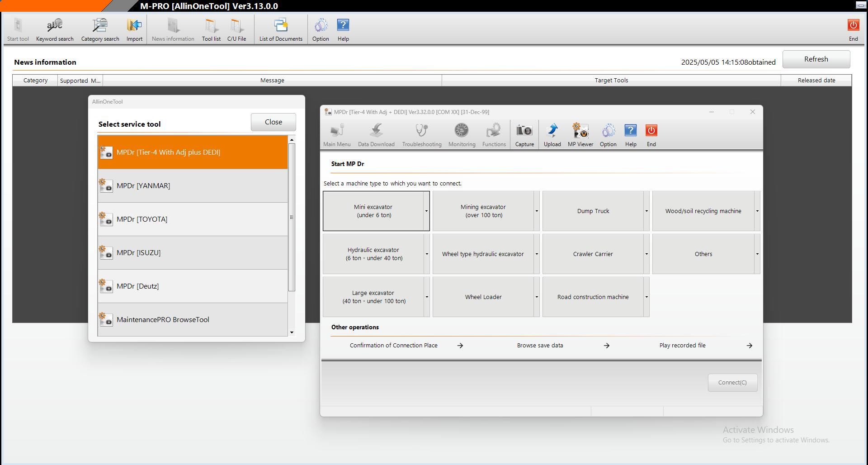Open C/U File

coord(236,29)
